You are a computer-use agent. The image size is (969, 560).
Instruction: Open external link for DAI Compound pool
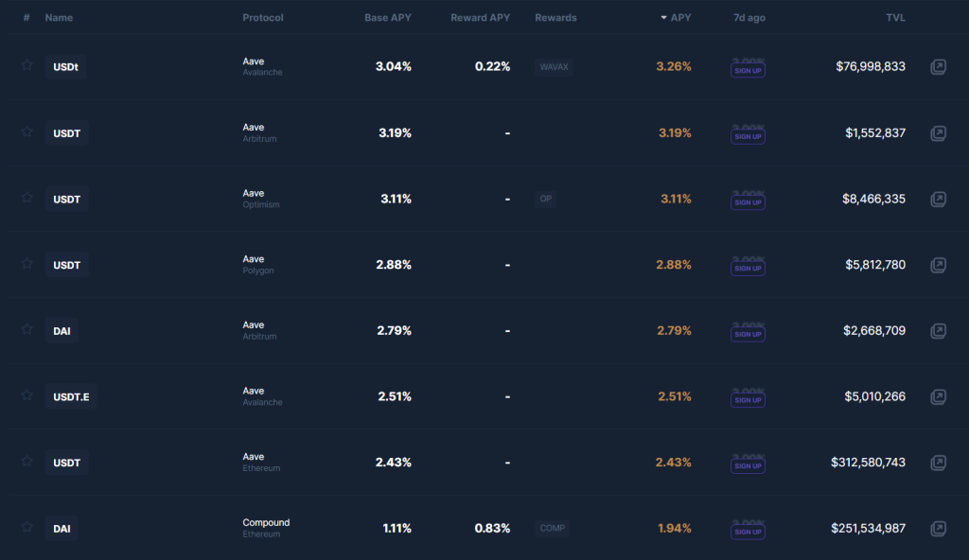[x=938, y=529]
